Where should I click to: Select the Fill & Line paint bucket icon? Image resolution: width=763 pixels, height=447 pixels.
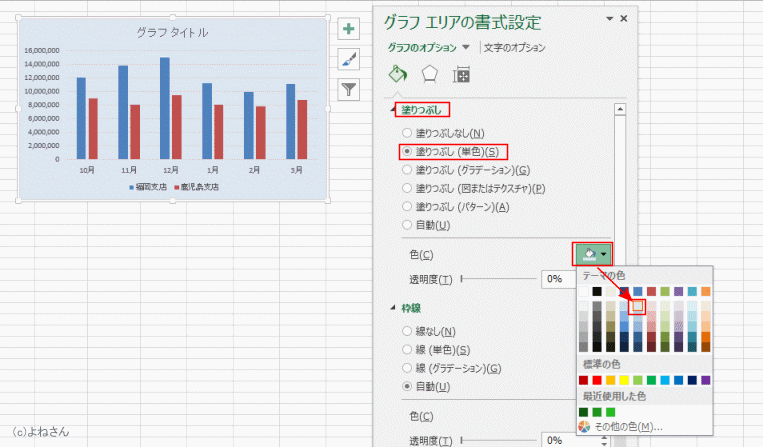pyautogui.click(x=398, y=74)
